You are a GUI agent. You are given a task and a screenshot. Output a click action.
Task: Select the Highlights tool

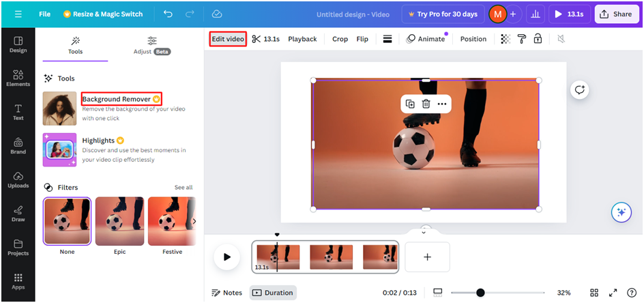pyautogui.click(x=104, y=140)
